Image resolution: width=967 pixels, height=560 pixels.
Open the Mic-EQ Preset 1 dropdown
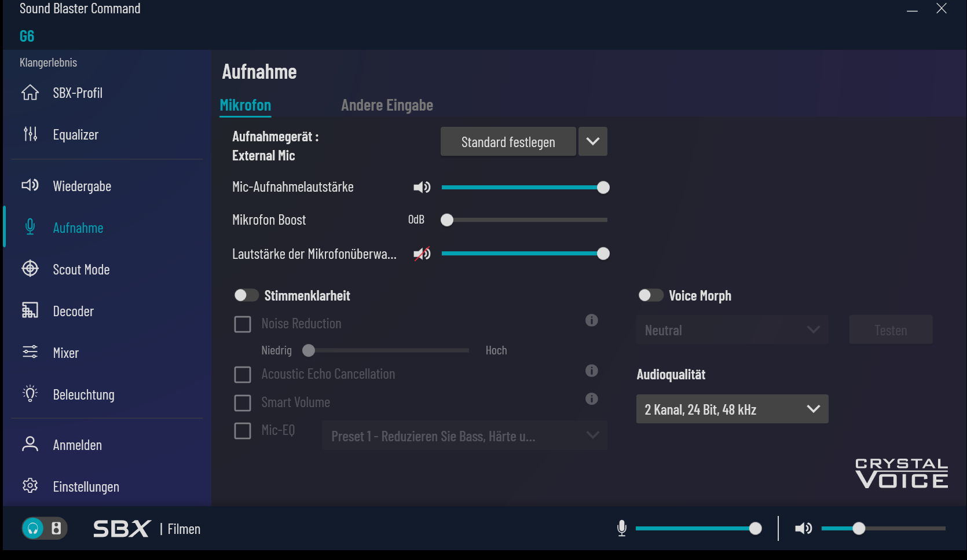point(464,435)
